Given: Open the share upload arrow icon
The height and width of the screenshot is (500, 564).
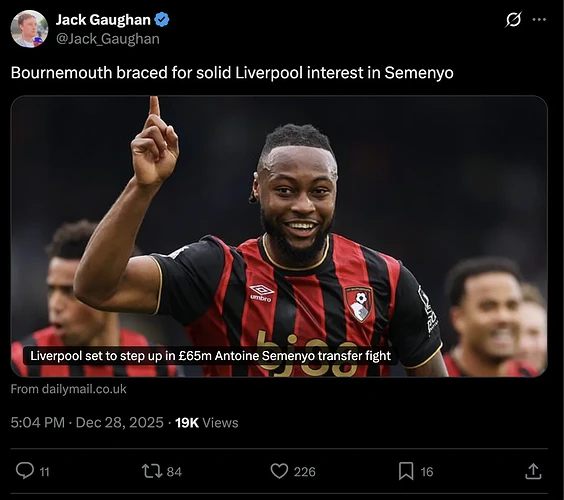Looking at the screenshot, I should (x=533, y=471).
